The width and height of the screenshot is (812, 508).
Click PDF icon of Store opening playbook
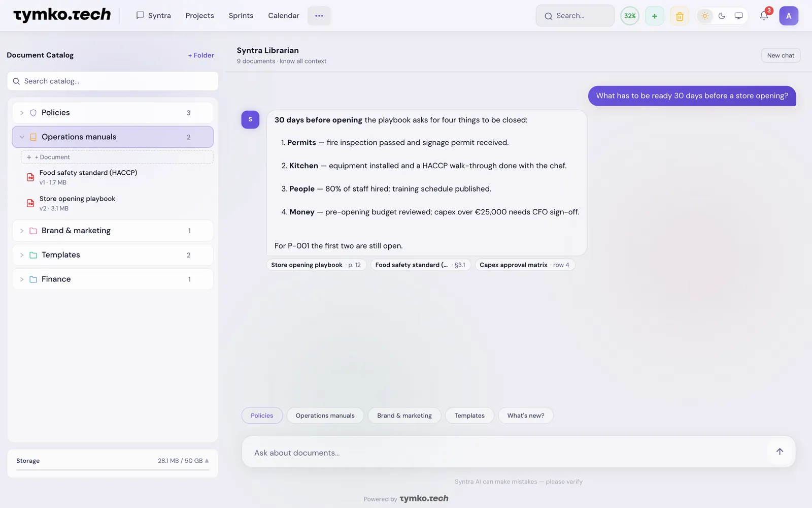coord(30,203)
